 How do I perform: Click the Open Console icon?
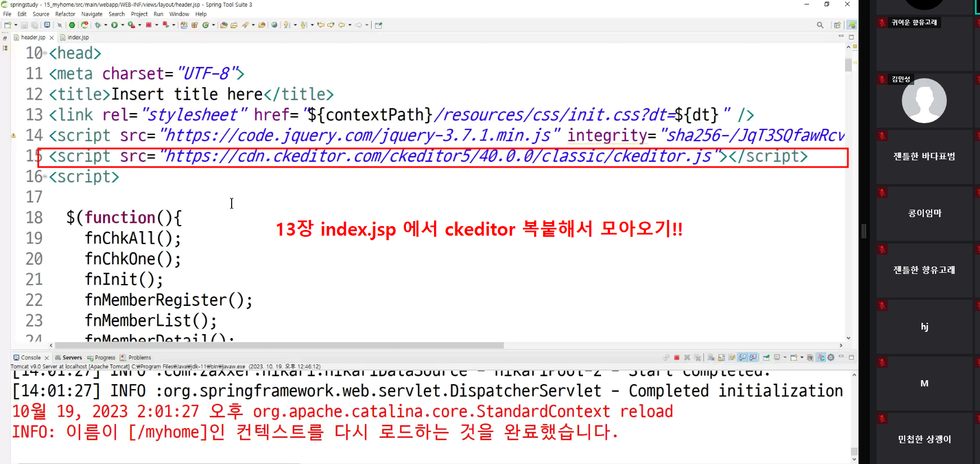point(794,358)
